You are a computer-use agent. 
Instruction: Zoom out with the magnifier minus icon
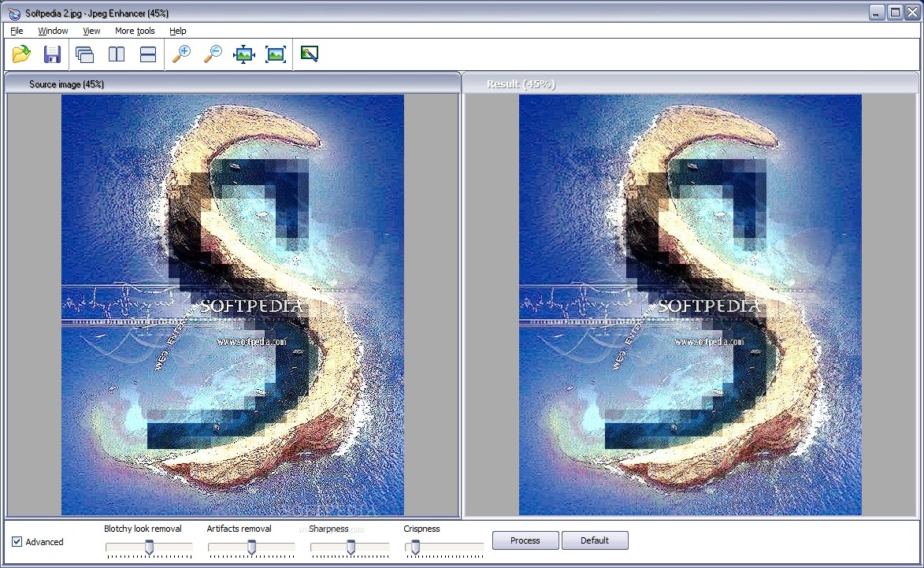212,54
